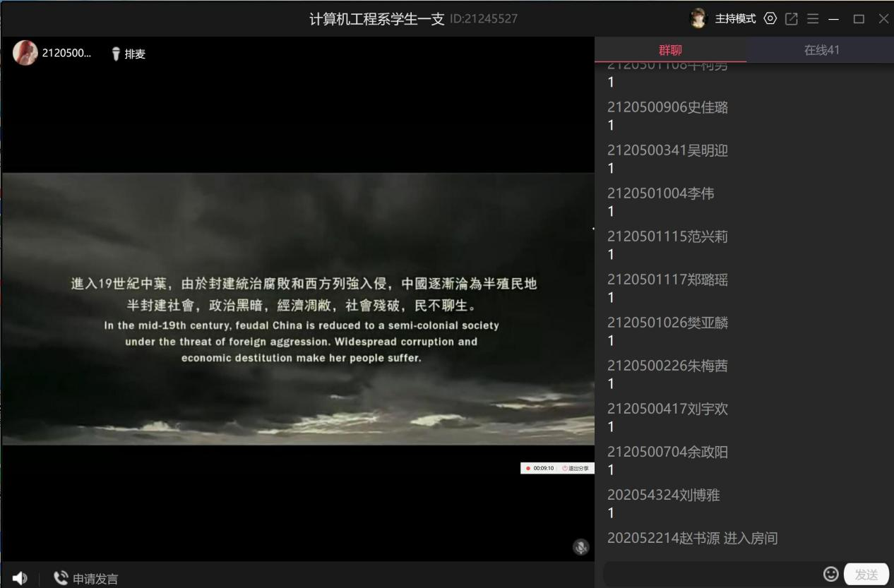Click chat name 202054324刘博雅
This screenshot has height=588, width=894.
(x=664, y=495)
